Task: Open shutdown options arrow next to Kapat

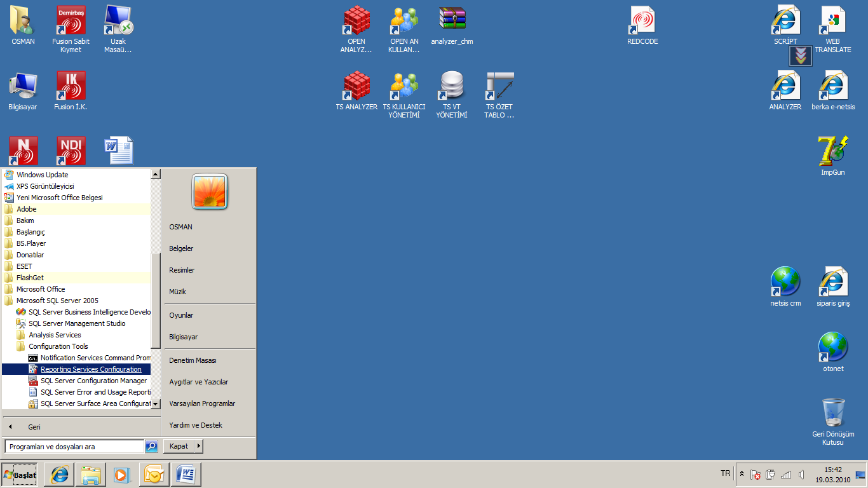Action: (x=199, y=446)
